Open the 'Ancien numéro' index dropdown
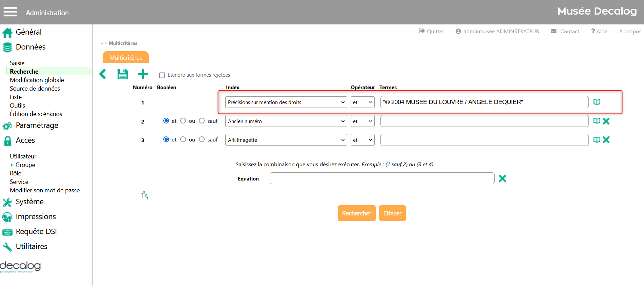Screen dimensions: 644x286 tap(286, 121)
